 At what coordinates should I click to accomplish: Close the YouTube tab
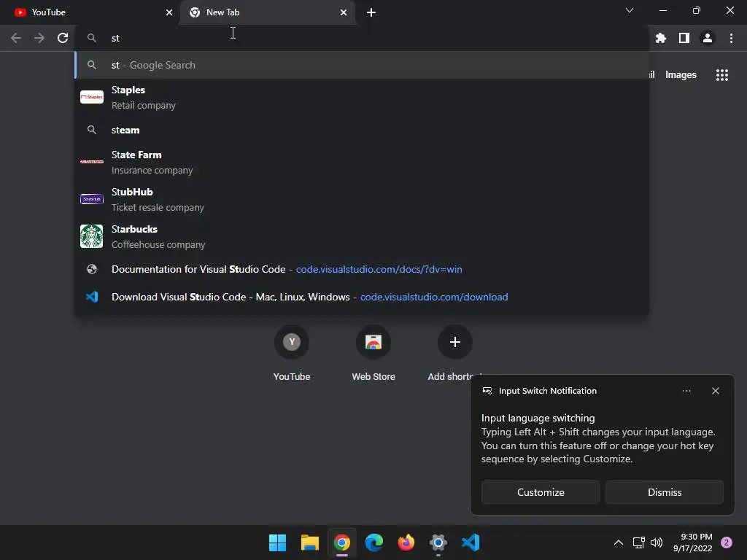pos(169,12)
